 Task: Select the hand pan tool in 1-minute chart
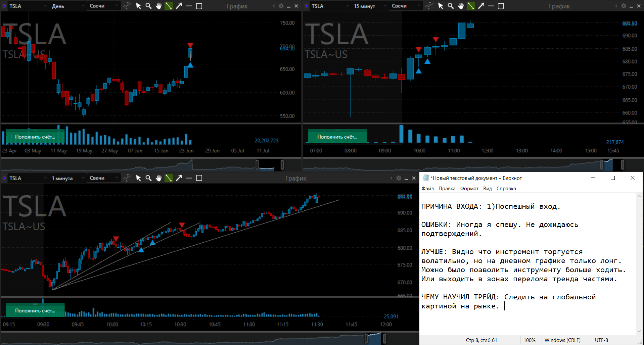pos(158,178)
